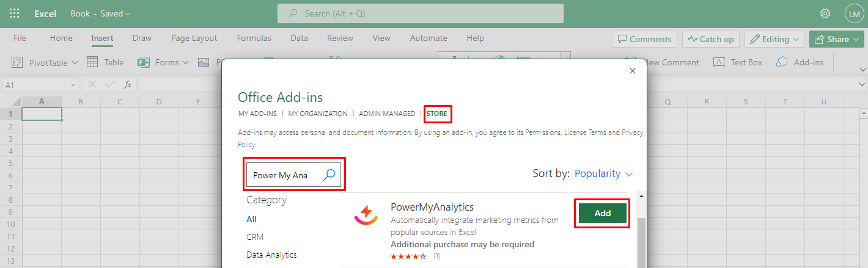Screen dimensions: 868x268
Task: Open the Formulas ribbon tab
Action: [254, 38]
